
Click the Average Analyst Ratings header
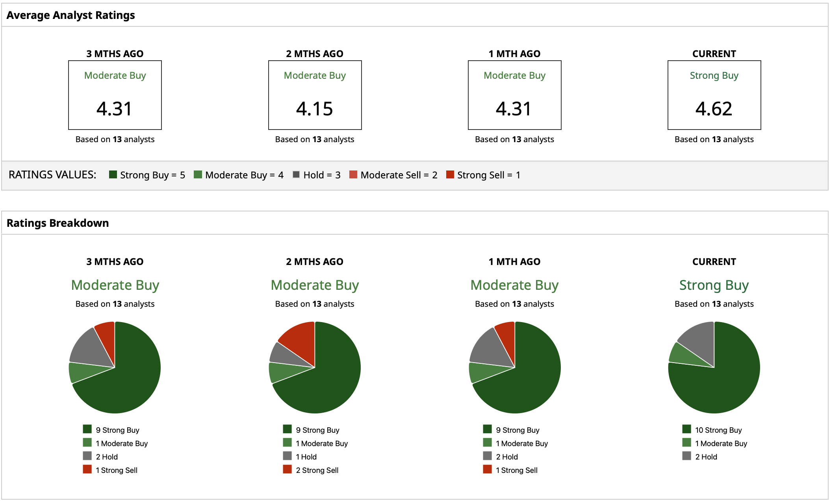71,15
